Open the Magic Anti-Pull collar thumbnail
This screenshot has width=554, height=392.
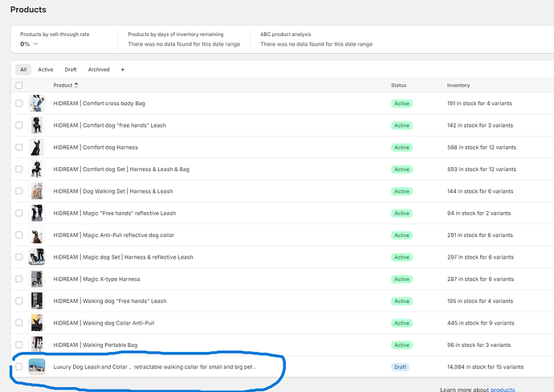click(37, 235)
